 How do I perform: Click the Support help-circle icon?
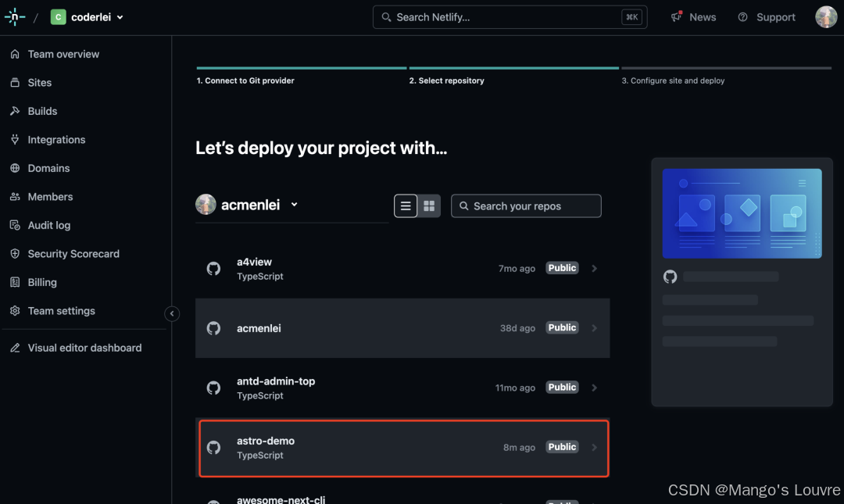pyautogui.click(x=743, y=17)
